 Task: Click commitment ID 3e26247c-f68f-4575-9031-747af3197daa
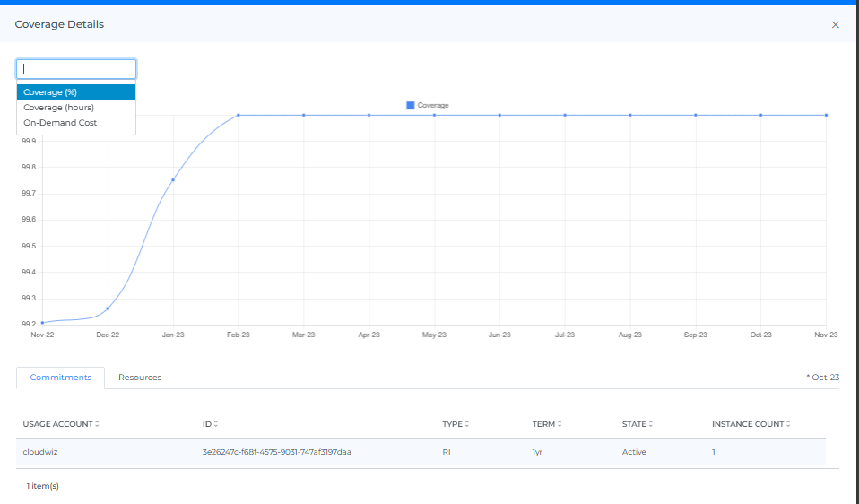276,452
